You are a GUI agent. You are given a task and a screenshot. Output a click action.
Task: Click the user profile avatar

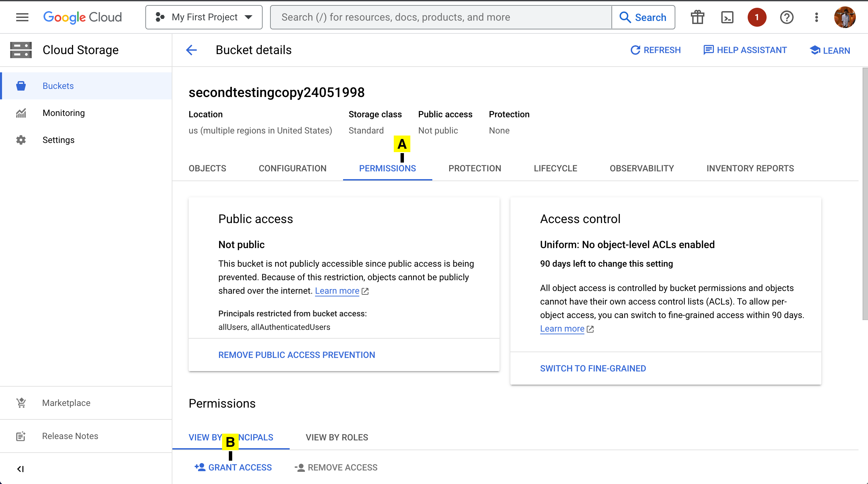tap(845, 17)
